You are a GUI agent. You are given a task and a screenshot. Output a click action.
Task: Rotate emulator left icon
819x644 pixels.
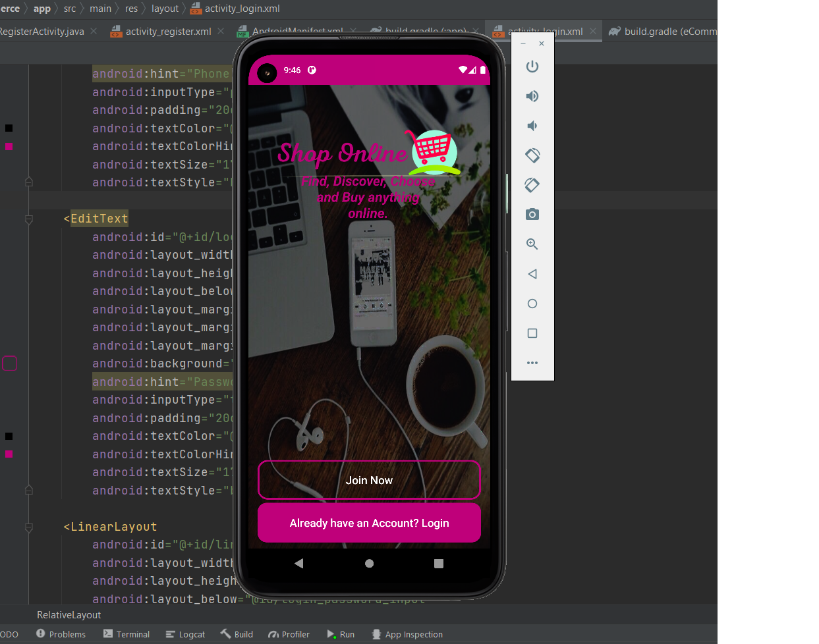(x=532, y=155)
